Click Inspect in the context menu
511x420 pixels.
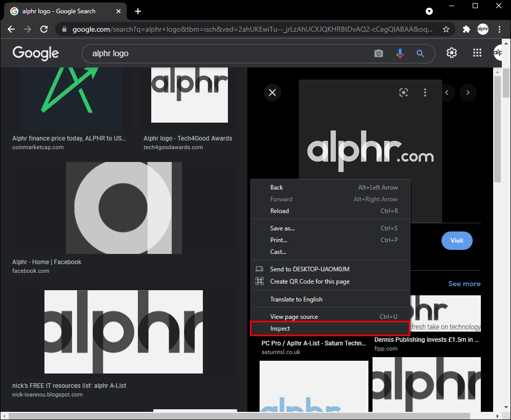click(330, 329)
